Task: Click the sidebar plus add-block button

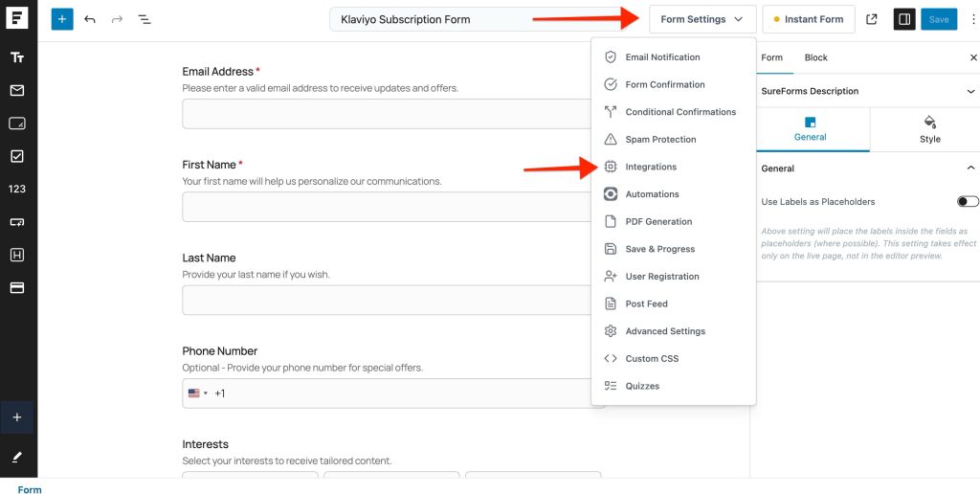Action: [x=17, y=417]
